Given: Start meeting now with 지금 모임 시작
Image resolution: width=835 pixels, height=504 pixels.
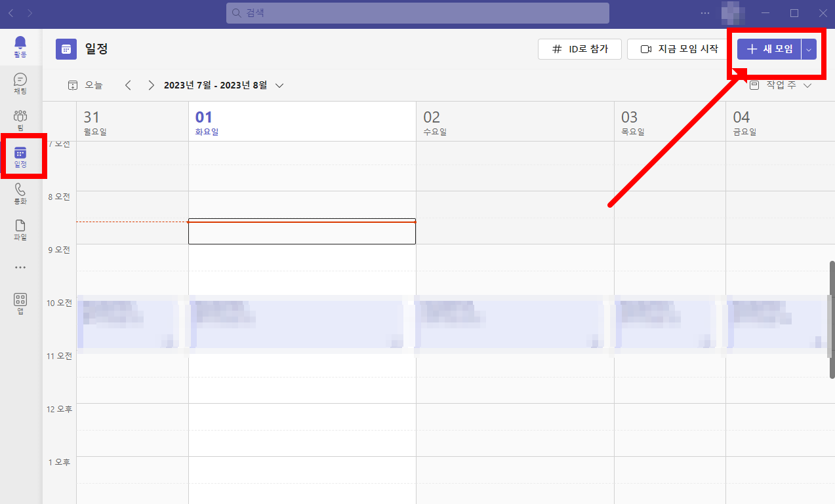Looking at the screenshot, I should pyautogui.click(x=679, y=49).
